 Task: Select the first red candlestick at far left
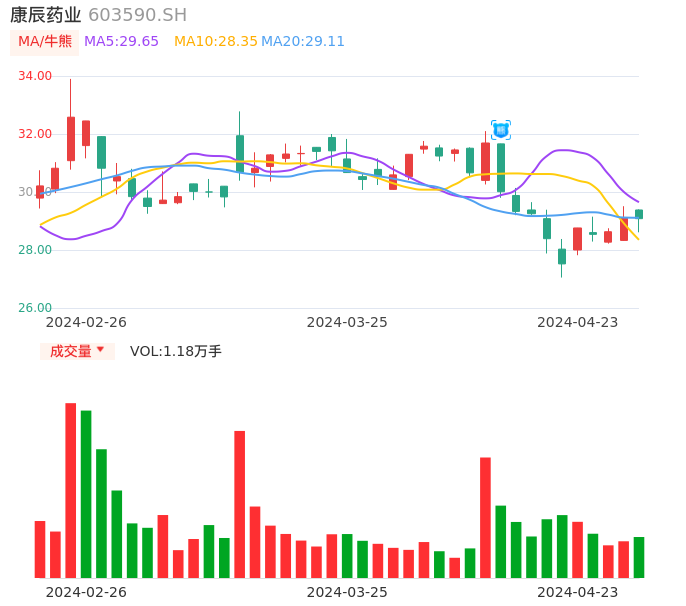[x=40, y=191]
